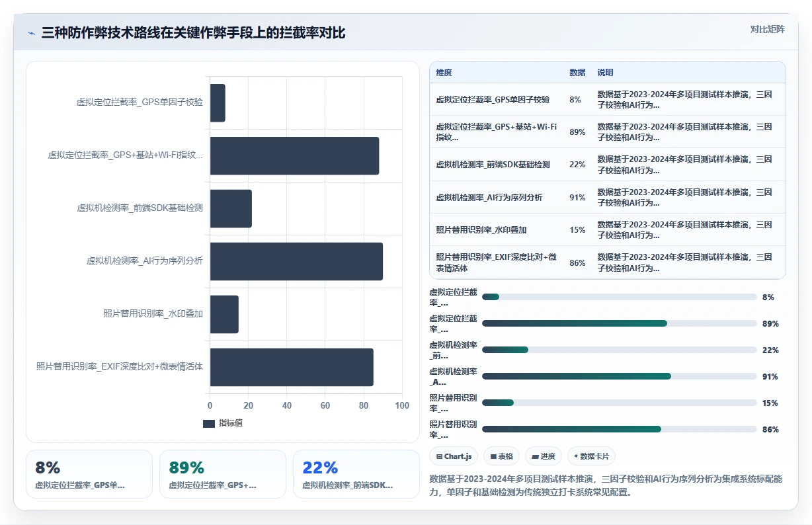This screenshot has width=812, height=525.
Task: Select the 数据卡片 tag
Action: pos(591,456)
